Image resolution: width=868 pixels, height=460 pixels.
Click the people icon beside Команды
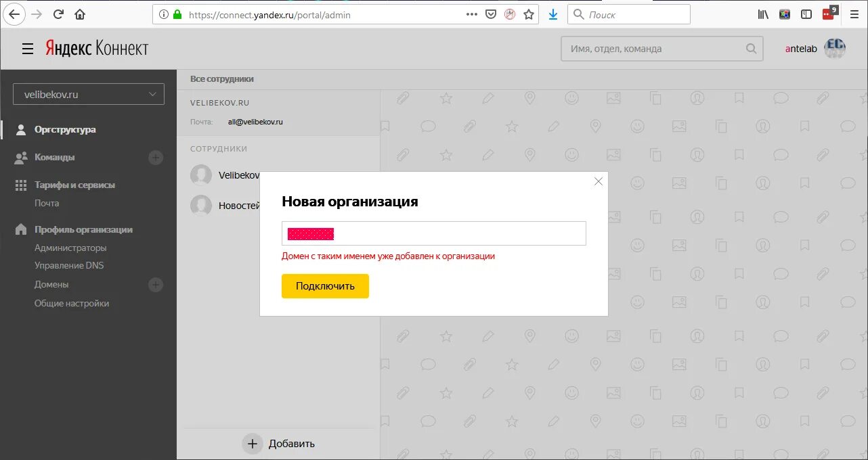click(21, 157)
